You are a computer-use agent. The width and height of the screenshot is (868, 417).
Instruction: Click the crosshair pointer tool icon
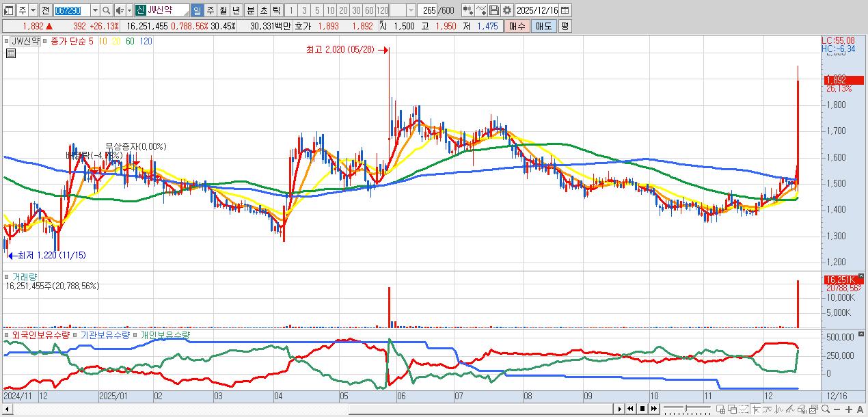point(756,409)
